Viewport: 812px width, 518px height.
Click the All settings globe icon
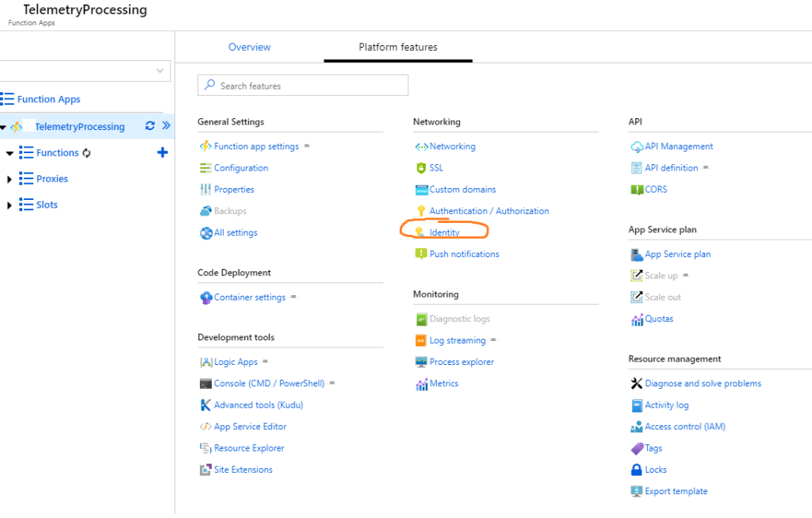point(206,233)
